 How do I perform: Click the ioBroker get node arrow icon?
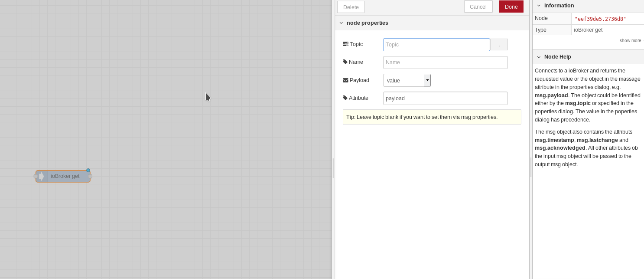click(42, 176)
